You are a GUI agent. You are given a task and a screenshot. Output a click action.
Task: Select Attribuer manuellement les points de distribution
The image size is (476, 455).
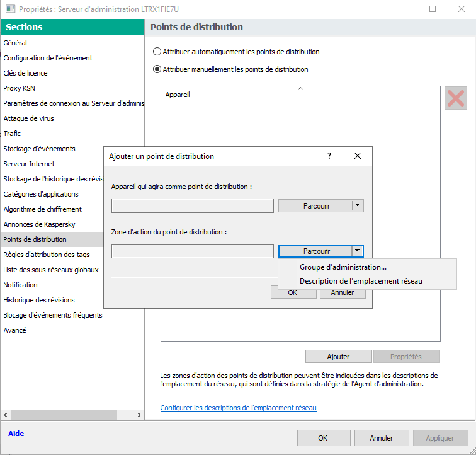point(157,69)
